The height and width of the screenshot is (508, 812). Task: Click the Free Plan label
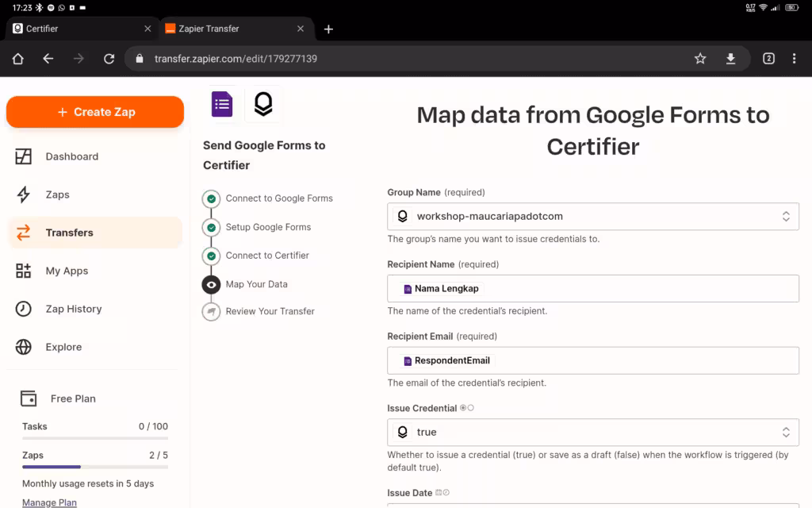[x=73, y=398]
